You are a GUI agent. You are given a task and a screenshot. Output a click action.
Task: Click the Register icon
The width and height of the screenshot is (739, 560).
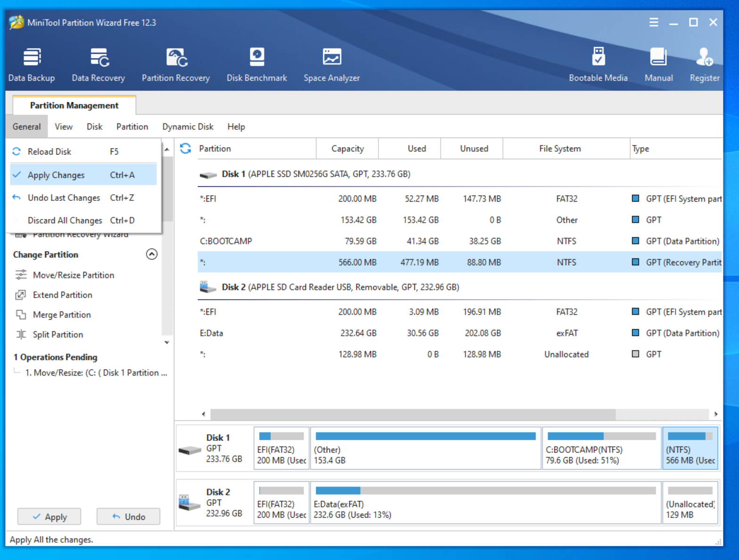(x=705, y=57)
